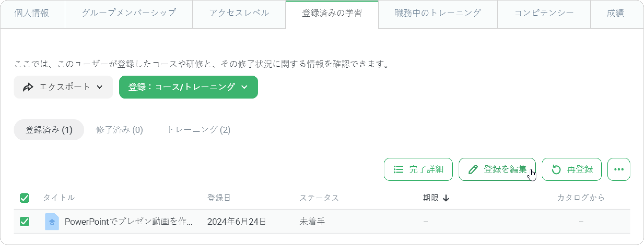644x245 pixels.
Task: Toggle the select-all header checkbox
Action: point(25,198)
